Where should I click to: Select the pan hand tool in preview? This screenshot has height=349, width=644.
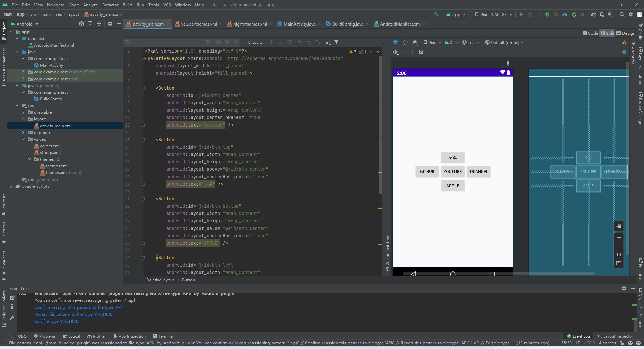click(619, 226)
